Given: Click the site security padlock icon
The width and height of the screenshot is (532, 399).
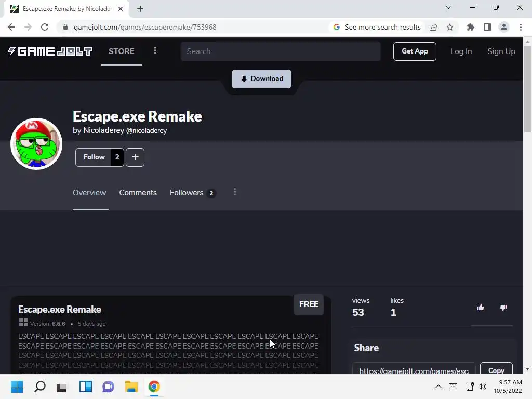Looking at the screenshot, I should coord(65,27).
